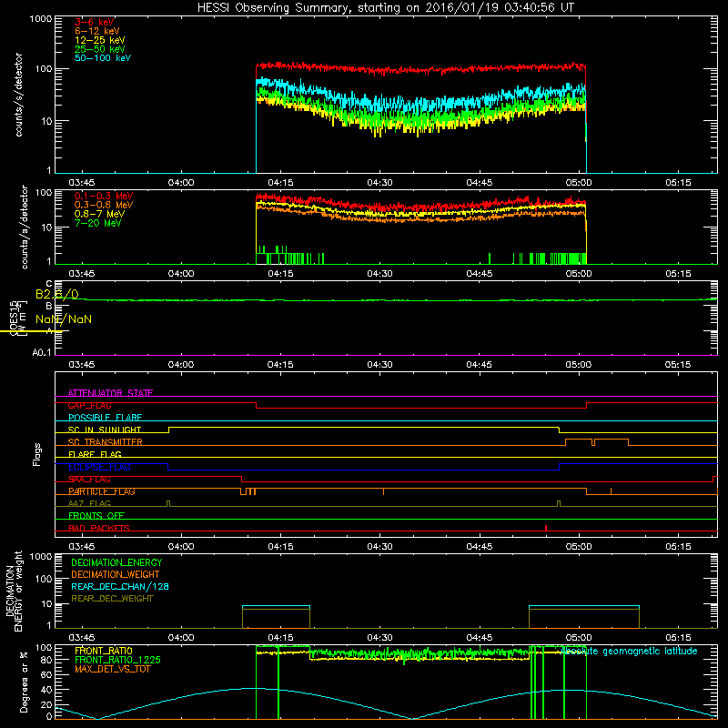Click the 04:15 tick under decimation plot
This screenshot has height=728, width=728.
tap(280, 638)
